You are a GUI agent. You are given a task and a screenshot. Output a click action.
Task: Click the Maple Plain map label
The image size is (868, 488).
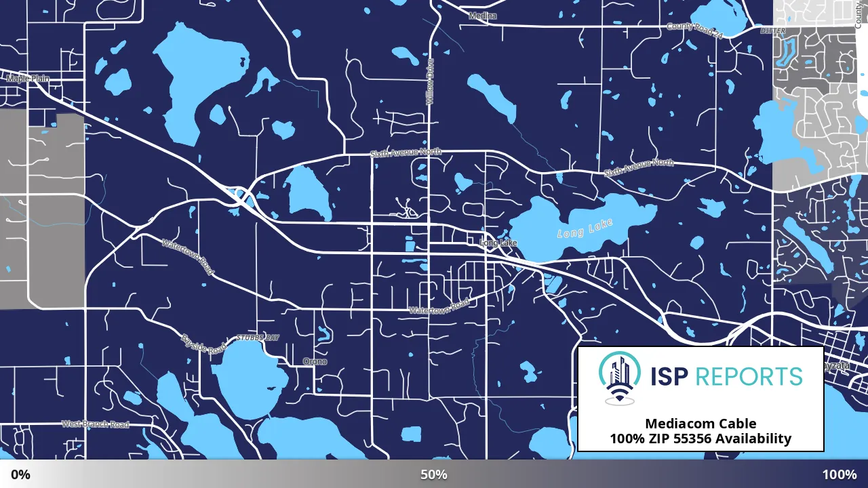[x=28, y=79]
